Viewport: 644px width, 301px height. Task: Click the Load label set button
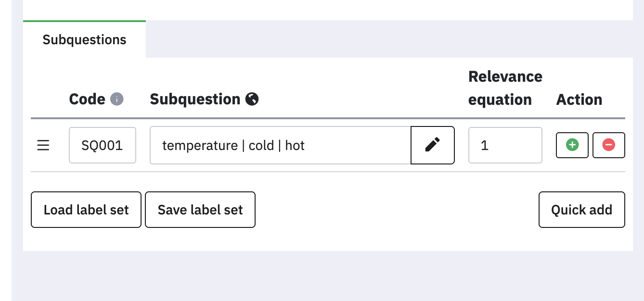(86, 210)
